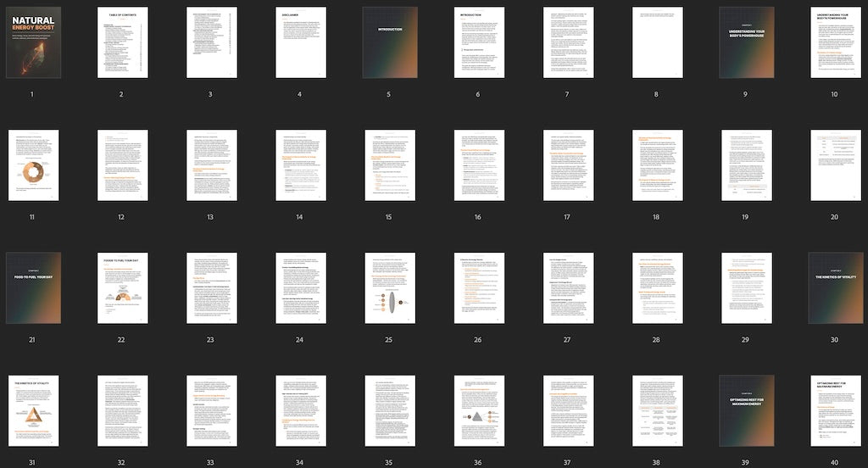Select the Optimizing Rest for Maximum Energy divider
The width and height of the screenshot is (868, 468).
[745, 410]
